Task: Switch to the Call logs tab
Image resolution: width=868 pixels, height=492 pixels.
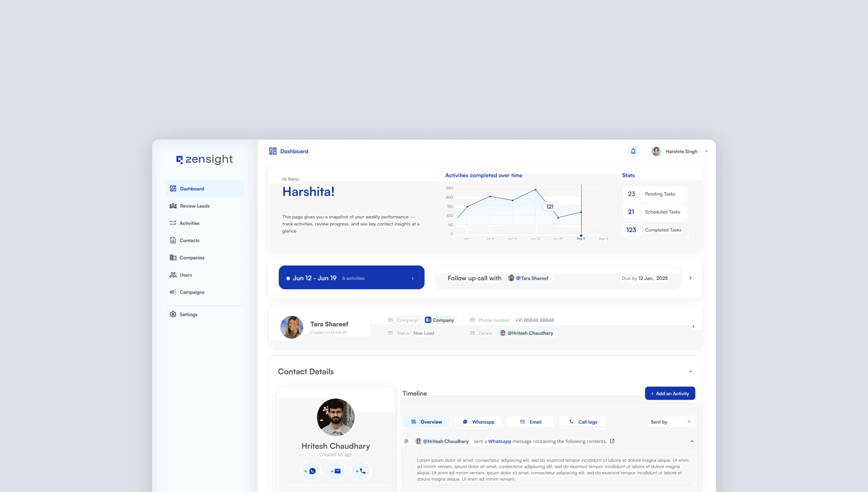Action: pos(583,422)
